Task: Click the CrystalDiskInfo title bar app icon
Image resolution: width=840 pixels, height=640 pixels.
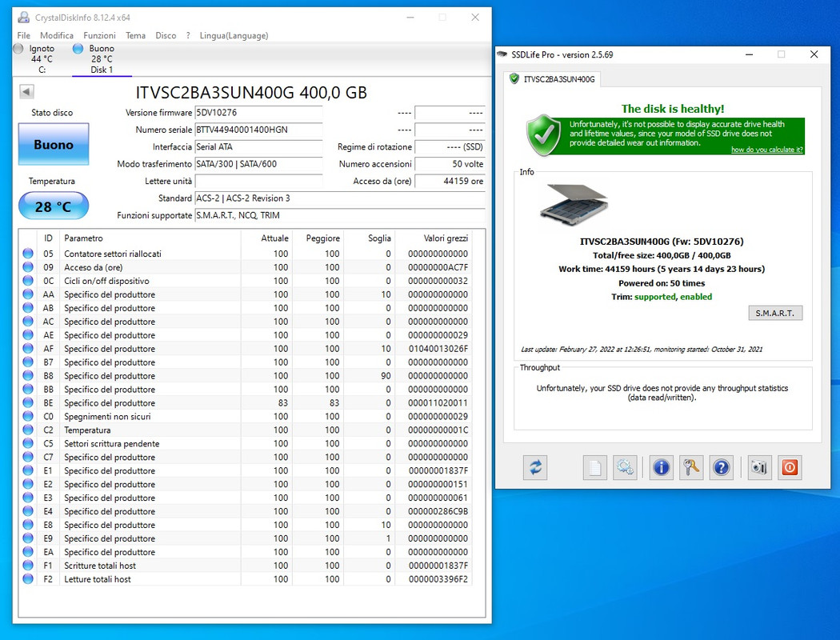Action: [23, 17]
